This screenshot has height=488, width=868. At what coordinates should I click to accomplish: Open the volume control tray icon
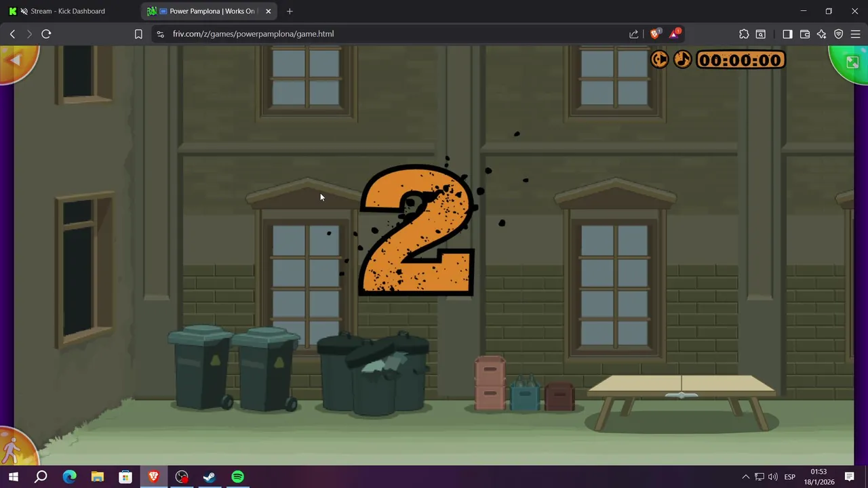[x=773, y=477]
